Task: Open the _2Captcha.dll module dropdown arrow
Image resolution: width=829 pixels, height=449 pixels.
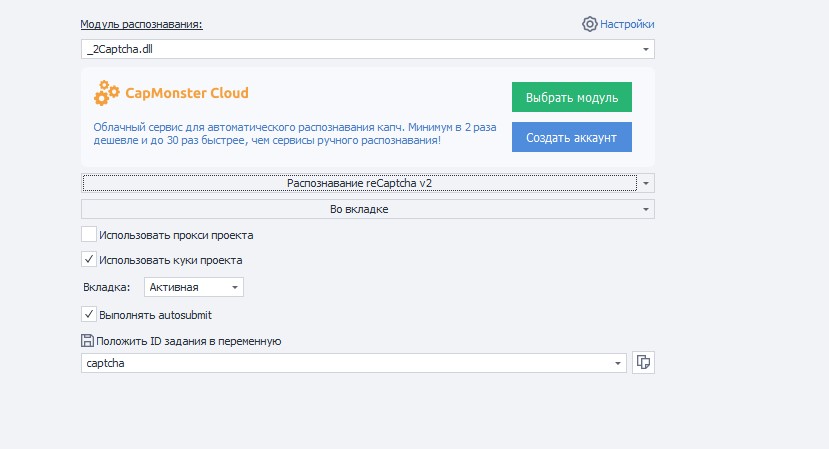Action: (x=646, y=49)
